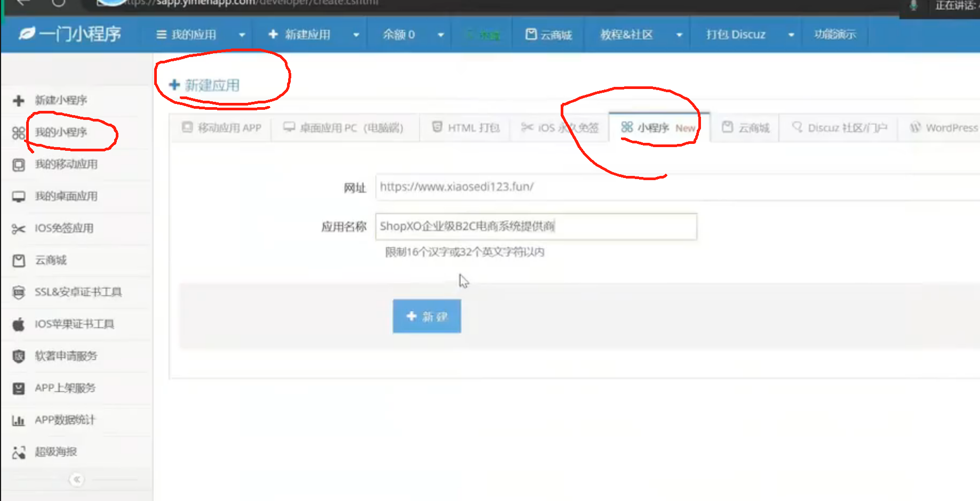Expand the 我的应用 dropdown arrow
Viewport: 980px width, 501px height.
tap(242, 35)
